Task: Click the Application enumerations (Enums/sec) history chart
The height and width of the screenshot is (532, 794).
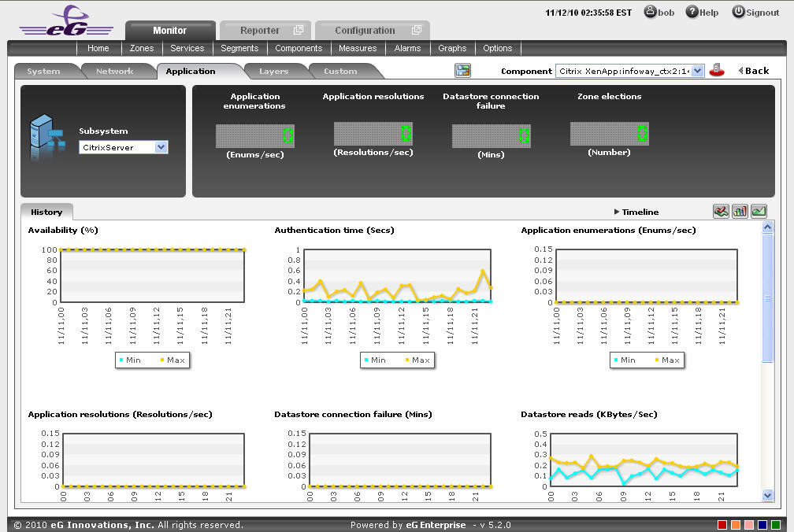Action: [647, 275]
